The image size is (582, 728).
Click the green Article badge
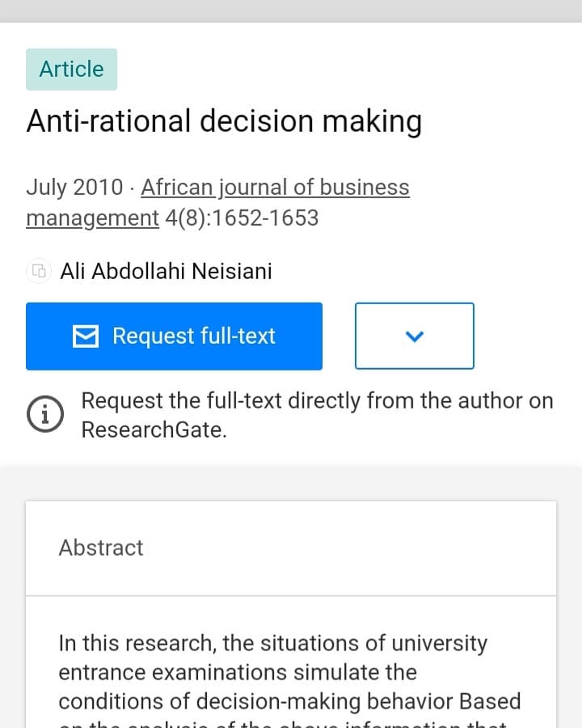click(71, 70)
